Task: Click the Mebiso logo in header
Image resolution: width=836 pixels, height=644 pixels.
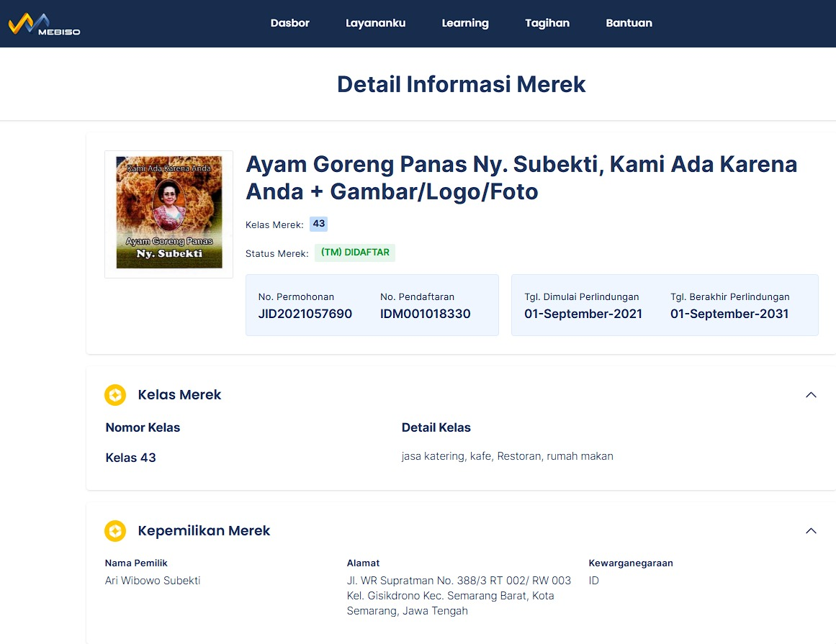Action: (44, 24)
